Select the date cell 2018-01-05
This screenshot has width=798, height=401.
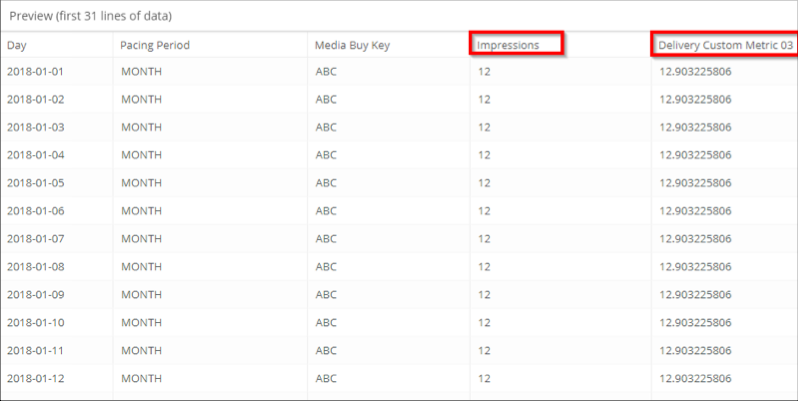click(x=36, y=183)
